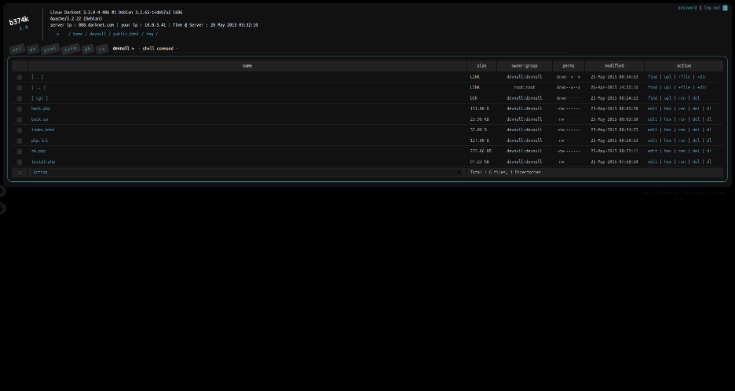Click del for php.ini
The width and height of the screenshot is (735, 391).
[696, 141]
